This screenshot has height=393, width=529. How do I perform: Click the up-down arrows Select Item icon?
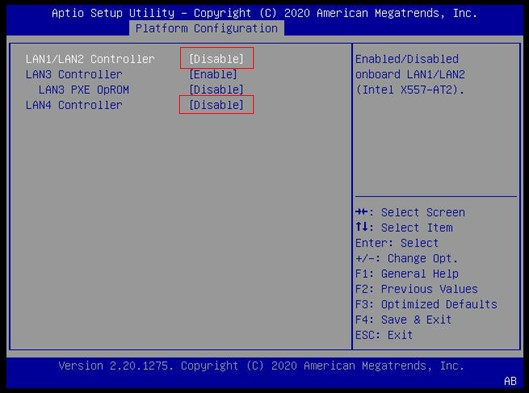[x=361, y=227]
